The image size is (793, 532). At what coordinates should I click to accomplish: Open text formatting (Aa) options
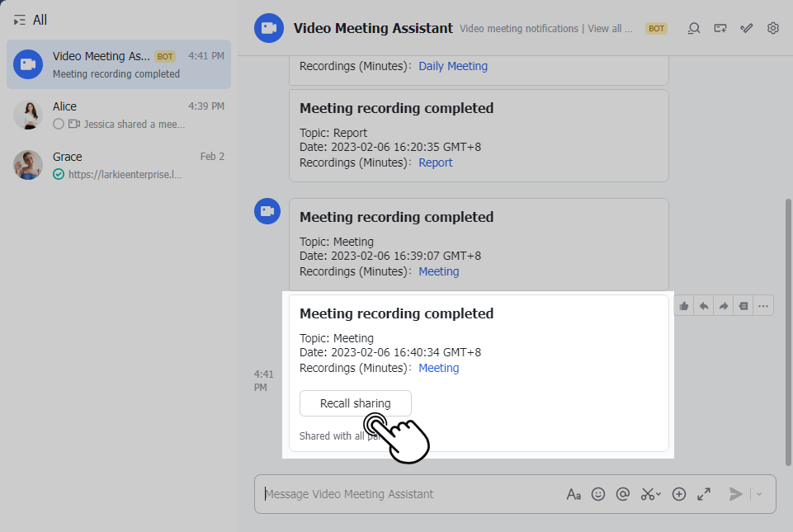tap(574, 494)
